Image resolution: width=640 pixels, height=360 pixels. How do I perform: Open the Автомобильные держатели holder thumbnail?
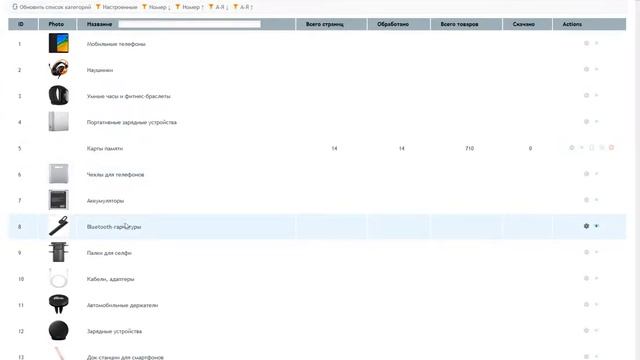click(x=58, y=304)
